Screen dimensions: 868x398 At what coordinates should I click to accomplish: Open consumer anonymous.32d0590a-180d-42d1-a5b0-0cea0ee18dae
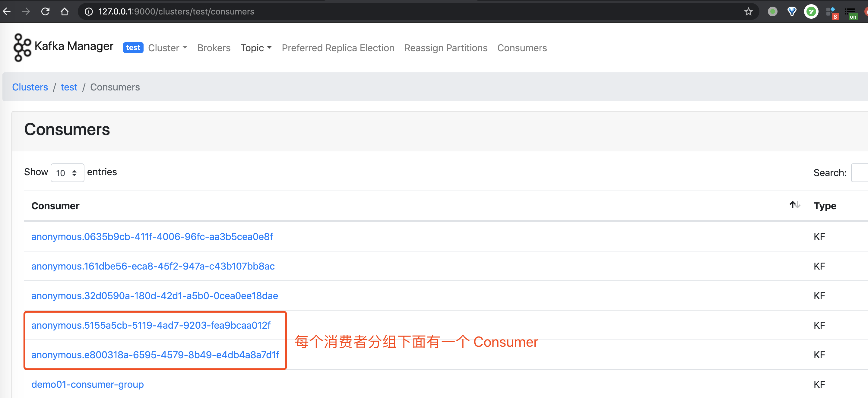click(155, 295)
